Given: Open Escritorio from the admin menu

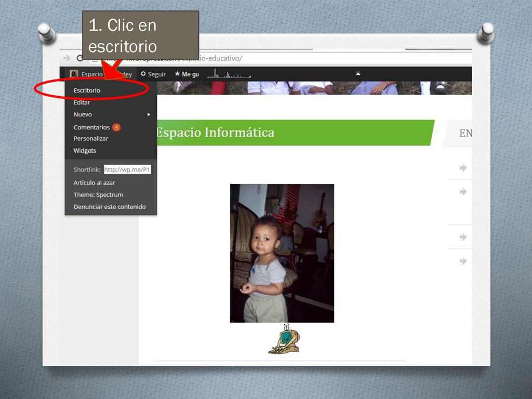Looking at the screenshot, I should (x=87, y=90).
